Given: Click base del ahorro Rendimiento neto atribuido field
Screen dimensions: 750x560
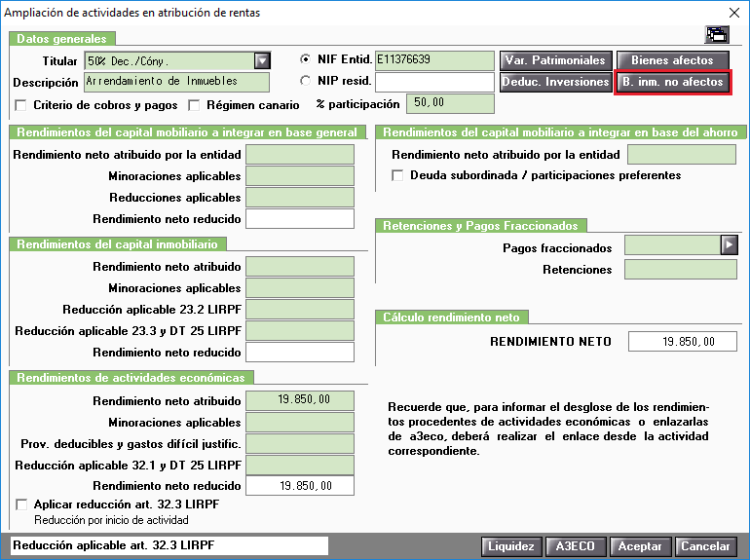Looking at the screenshot, I should 682,155.
